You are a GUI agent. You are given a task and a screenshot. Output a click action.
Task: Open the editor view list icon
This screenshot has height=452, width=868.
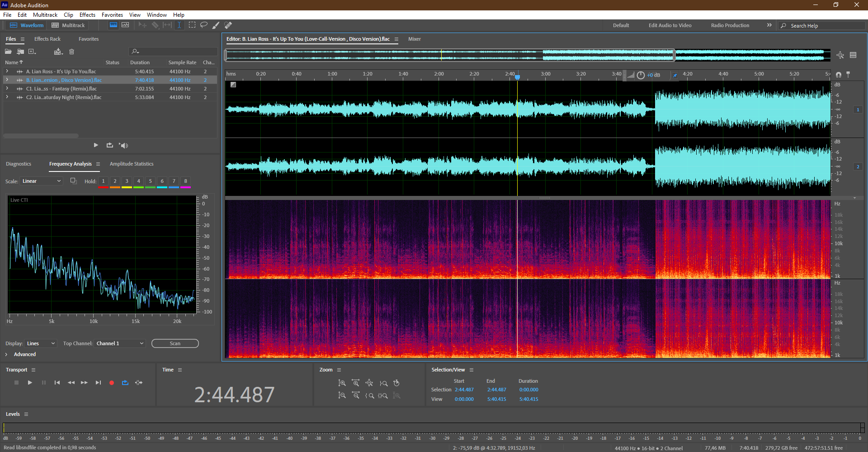(853, 55)
